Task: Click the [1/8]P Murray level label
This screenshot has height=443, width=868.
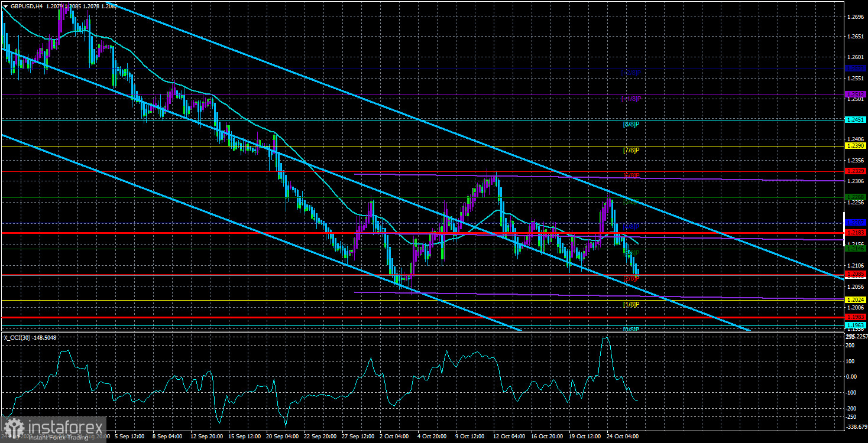Action: [631, 304]
